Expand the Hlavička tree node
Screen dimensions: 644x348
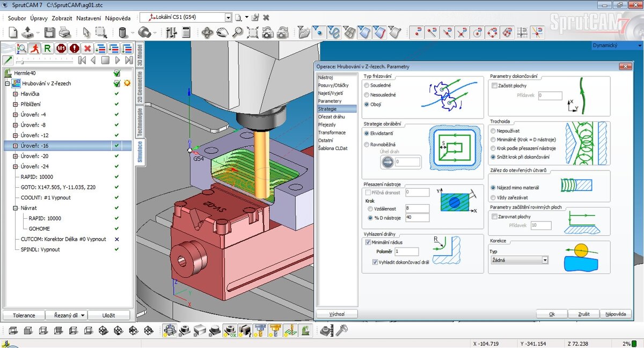click(15, 94)
